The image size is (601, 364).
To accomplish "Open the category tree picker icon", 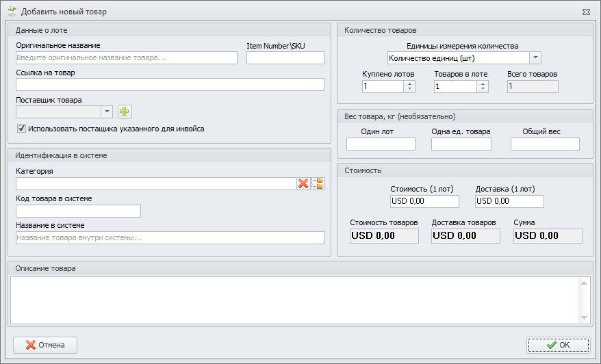I will click(x=317, y=183).
